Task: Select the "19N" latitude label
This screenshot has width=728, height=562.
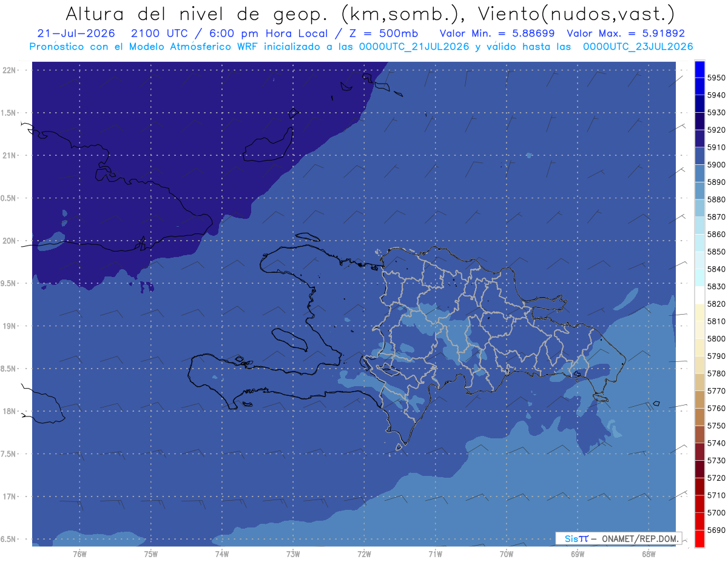Action: (10, 326)
